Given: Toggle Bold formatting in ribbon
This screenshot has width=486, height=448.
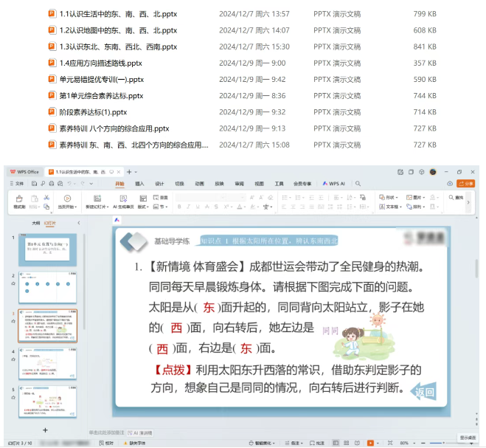Looking at the screenshot, I should click(x=179, y=207).
